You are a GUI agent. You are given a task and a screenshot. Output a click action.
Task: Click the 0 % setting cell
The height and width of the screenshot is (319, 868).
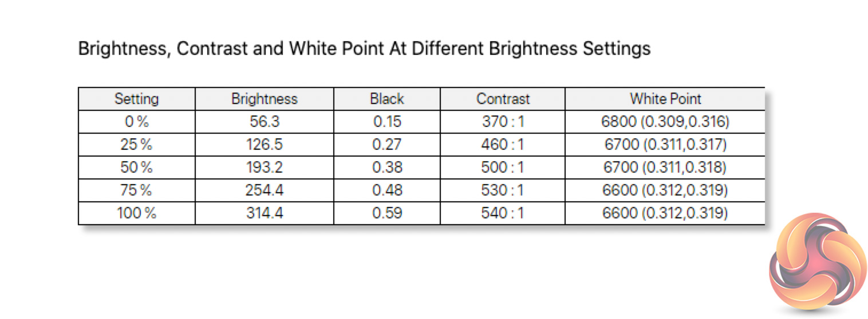136,122
